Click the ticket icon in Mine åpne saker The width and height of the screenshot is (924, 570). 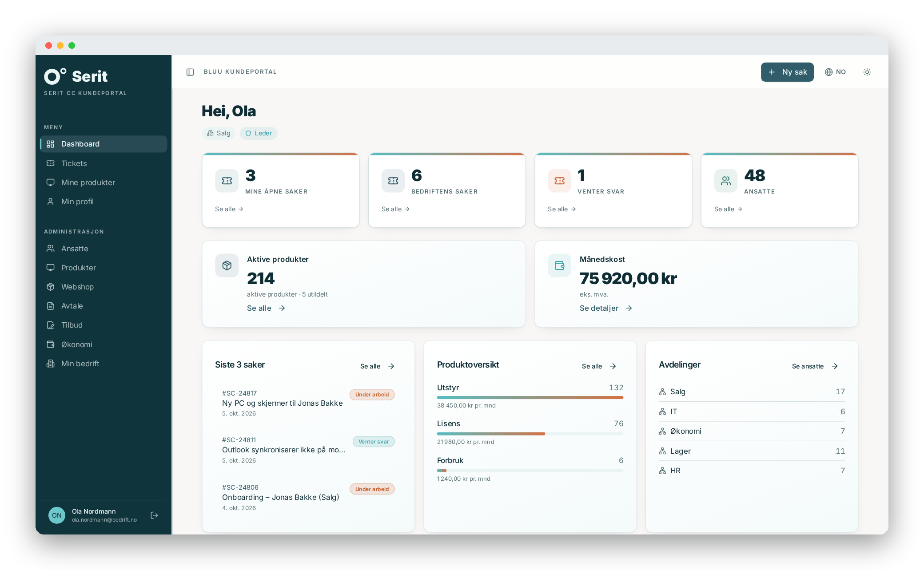(227, 181)
